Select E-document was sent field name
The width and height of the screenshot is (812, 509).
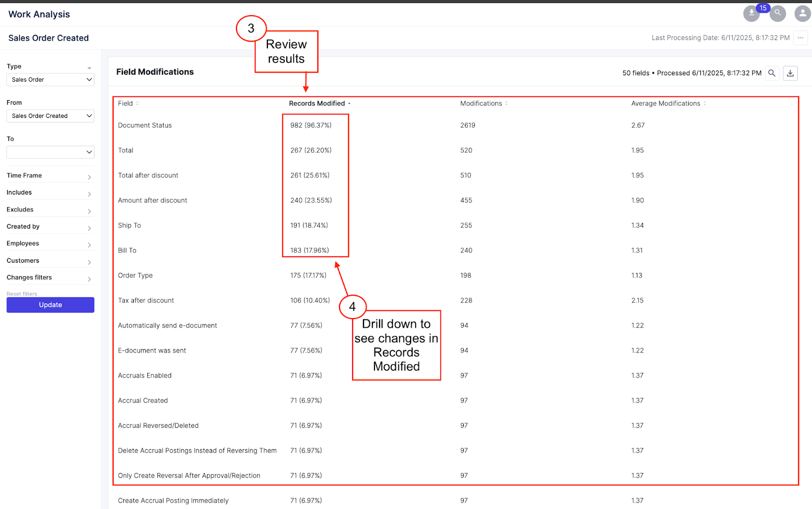coord(152,351)
